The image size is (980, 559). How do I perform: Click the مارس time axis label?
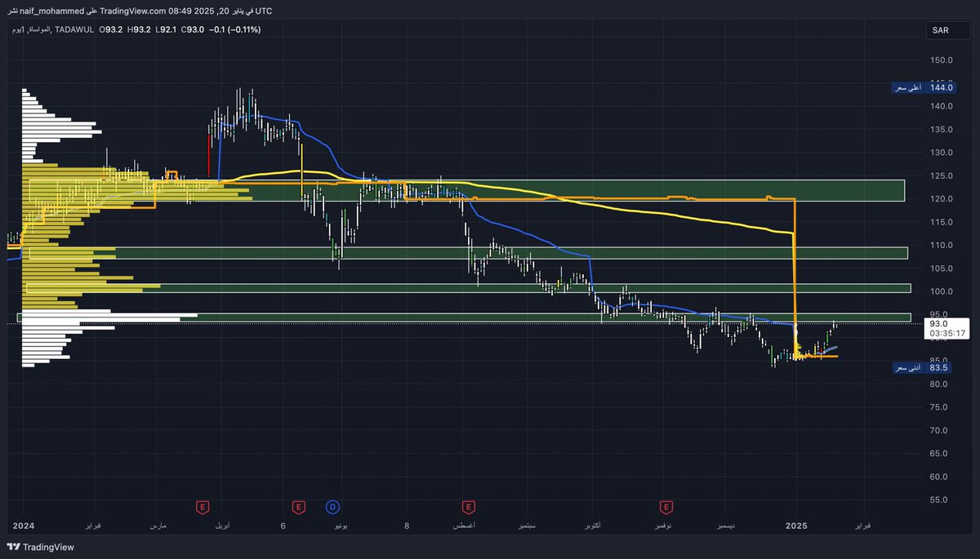[158, 527]
